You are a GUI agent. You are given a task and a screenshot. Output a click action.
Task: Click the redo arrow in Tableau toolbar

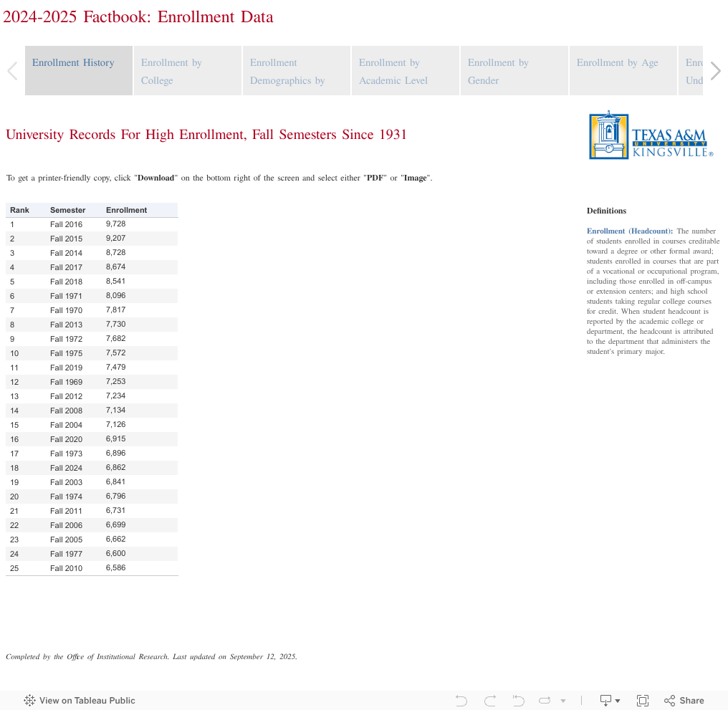(490, 700)
